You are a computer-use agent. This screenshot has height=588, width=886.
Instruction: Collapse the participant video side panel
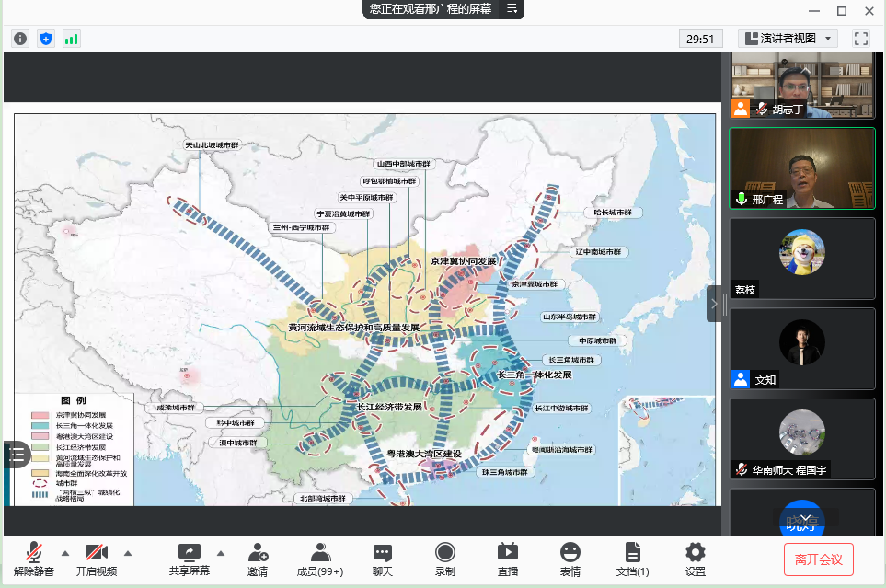click(x=714, y=304)
